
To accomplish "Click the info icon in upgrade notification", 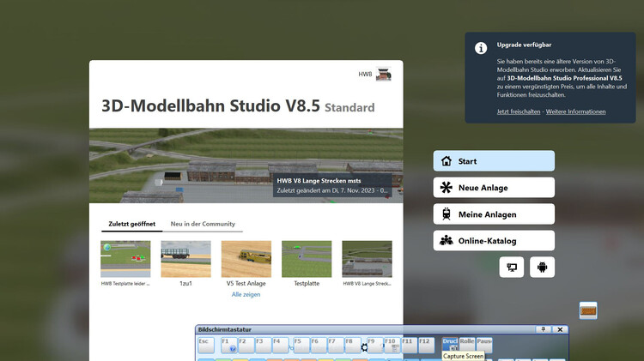I will coord(482,49).
